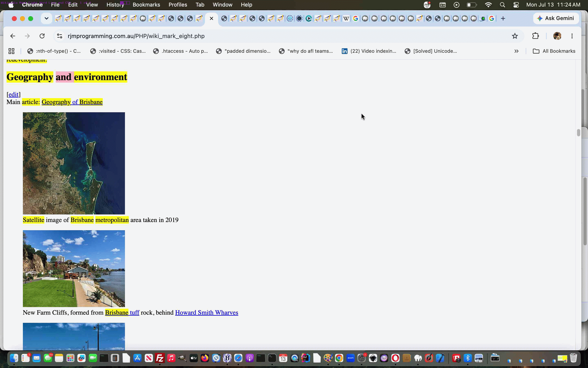Open the All Bookmarks folder
This screenshot has height=368, width=588.
click(x=554, y=51)
